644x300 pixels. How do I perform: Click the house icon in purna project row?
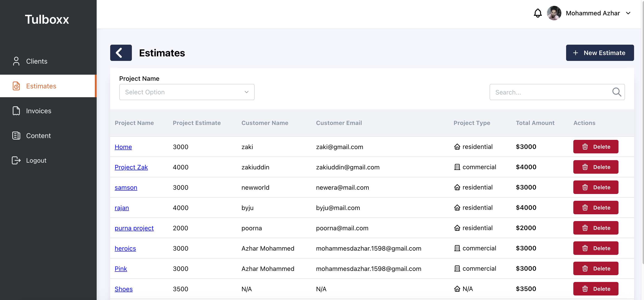(x=457, y=228)
